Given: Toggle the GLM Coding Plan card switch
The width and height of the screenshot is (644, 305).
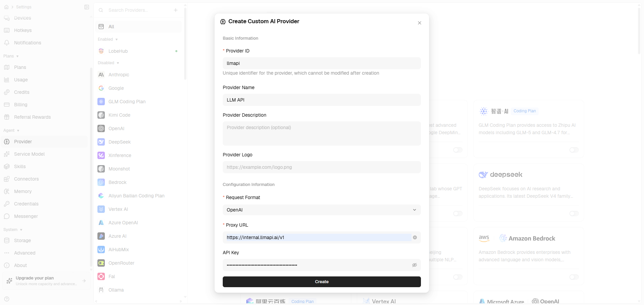Looking at the screenshot, I should (574, 150).
